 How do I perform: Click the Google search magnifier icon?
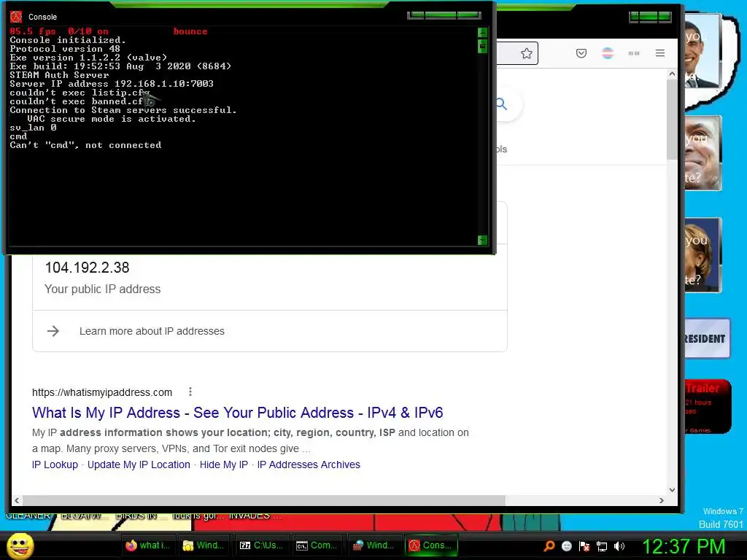(x=502, y=104)
